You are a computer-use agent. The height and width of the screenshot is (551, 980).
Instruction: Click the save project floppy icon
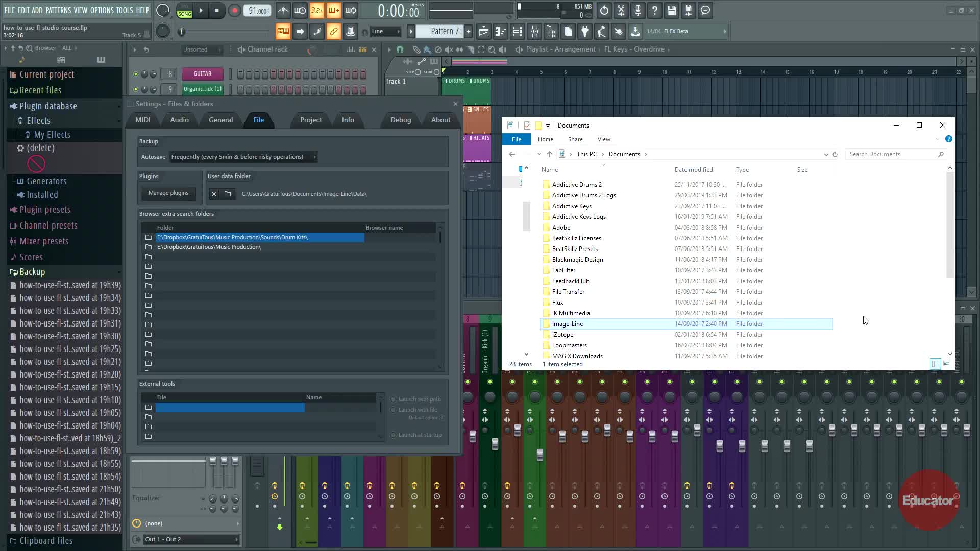[671, 10]
